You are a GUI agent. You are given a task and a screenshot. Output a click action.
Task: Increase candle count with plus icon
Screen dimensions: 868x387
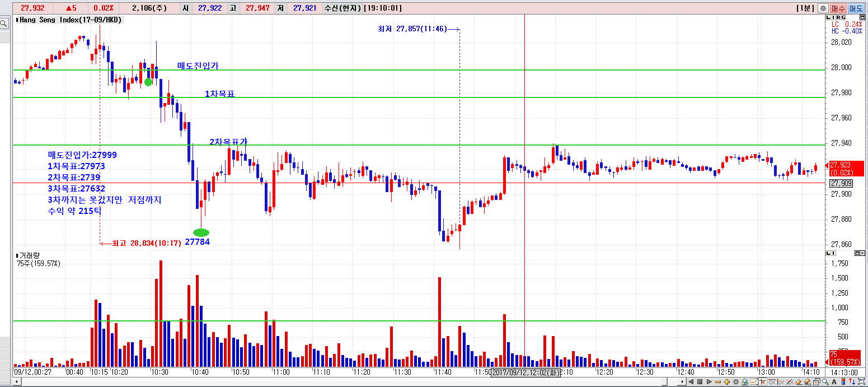tap(727, 381)
